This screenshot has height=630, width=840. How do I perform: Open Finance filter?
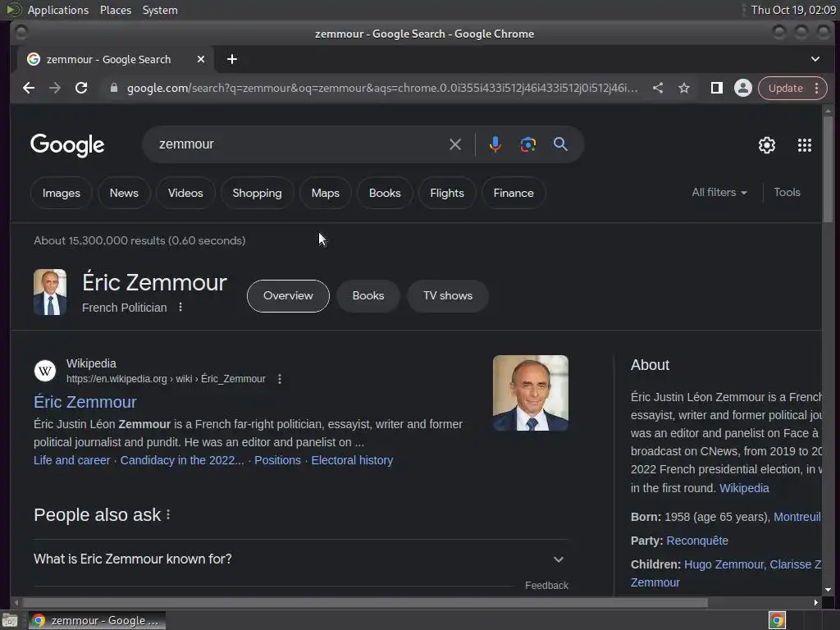pyautogui.click(x=514, y=193)
